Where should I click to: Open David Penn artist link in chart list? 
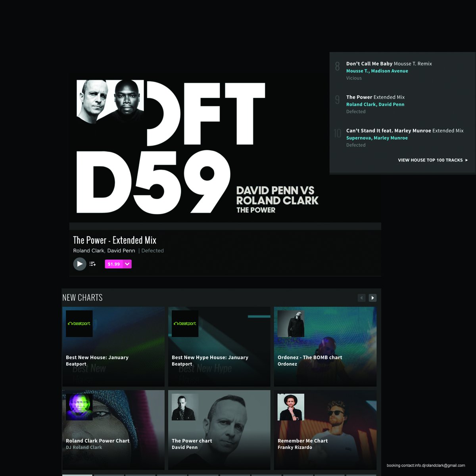click(x=392, y=105)
